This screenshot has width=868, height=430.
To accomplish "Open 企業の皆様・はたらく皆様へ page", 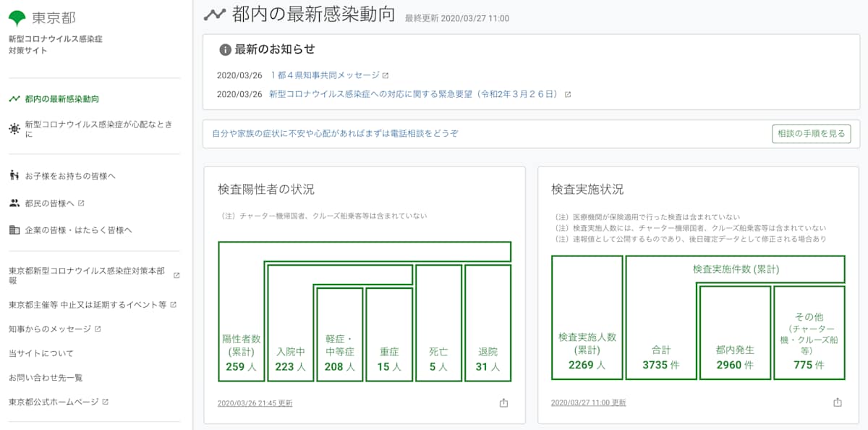I will click(78, 230).
